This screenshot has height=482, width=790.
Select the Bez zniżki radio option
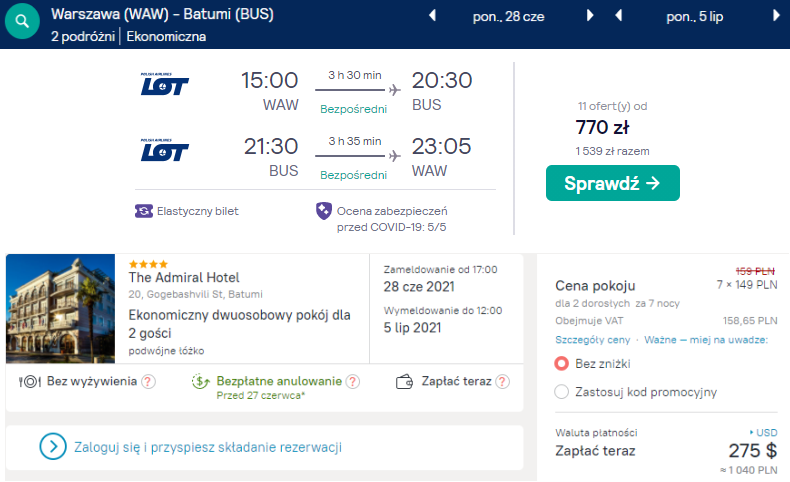[561, 364]
